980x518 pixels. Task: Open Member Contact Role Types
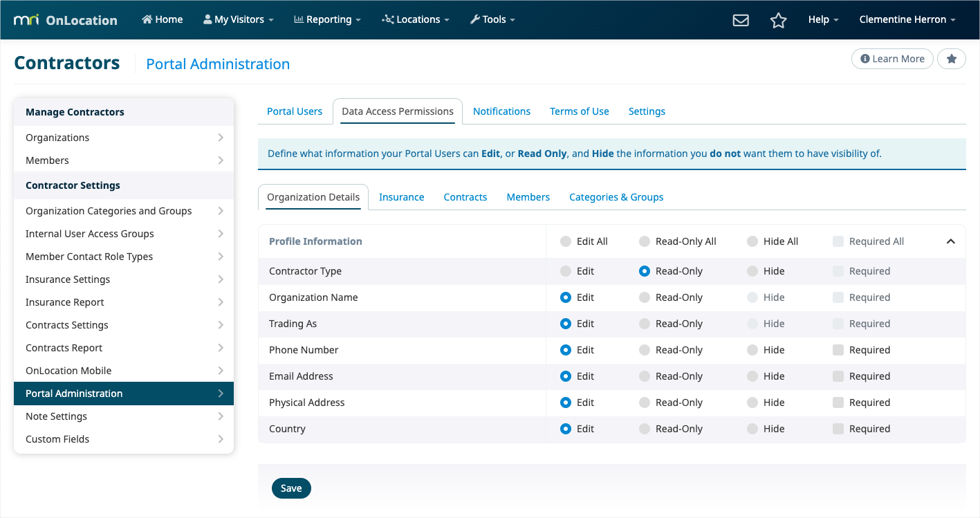(x=124, y=257)
